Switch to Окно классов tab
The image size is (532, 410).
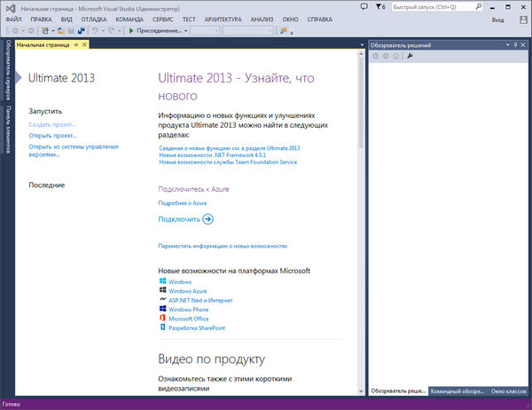[508, 391]
